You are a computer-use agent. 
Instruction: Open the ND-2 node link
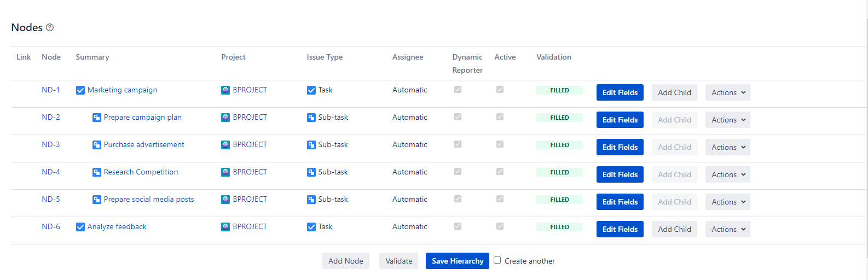51,117
